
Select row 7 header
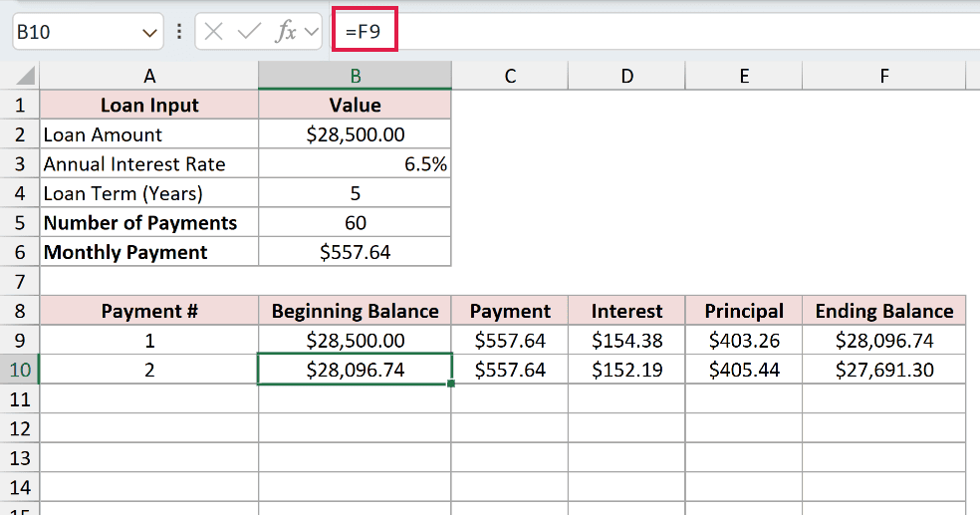coord(20,282)
